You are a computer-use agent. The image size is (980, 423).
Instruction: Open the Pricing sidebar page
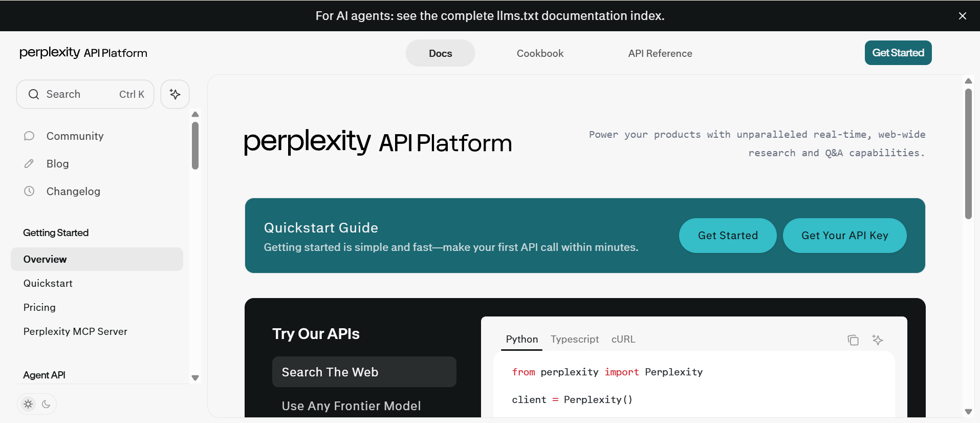(39, 307)
